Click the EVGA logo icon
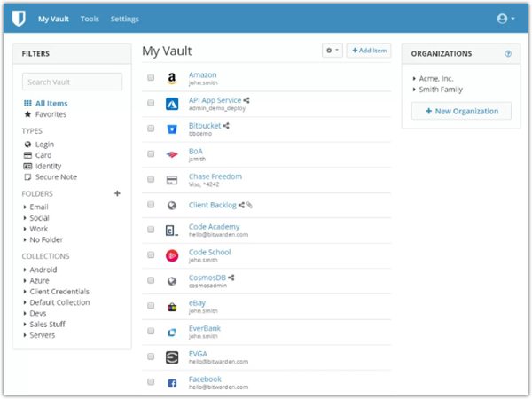This screenshot has width=532, height=399. point(172,357)
